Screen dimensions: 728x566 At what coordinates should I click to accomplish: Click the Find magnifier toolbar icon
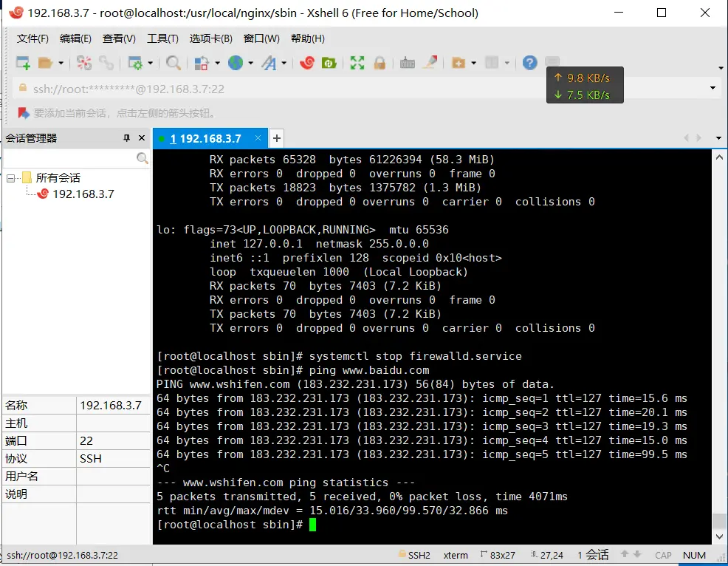[x=174, y=63]
